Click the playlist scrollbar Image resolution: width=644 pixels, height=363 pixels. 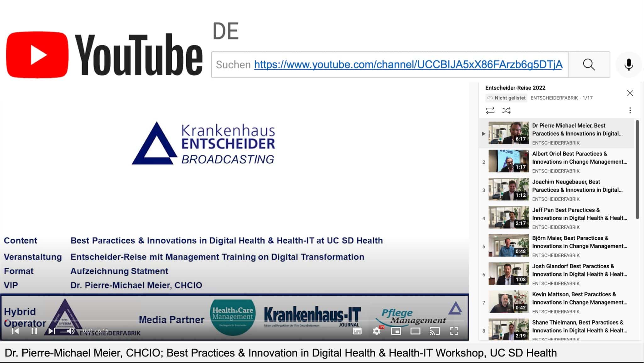tap(637, 169)
